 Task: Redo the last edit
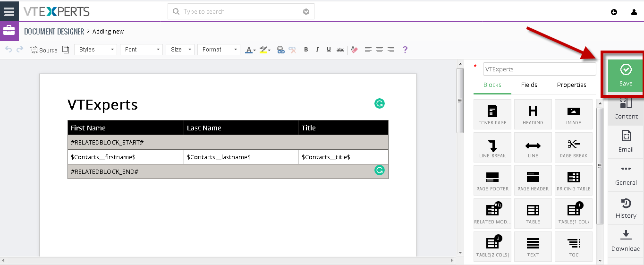click(20, 49)
